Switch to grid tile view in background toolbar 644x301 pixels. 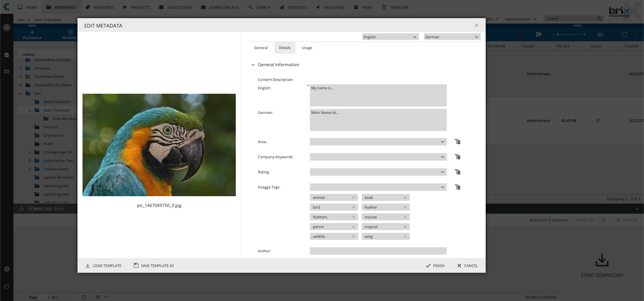610,35
